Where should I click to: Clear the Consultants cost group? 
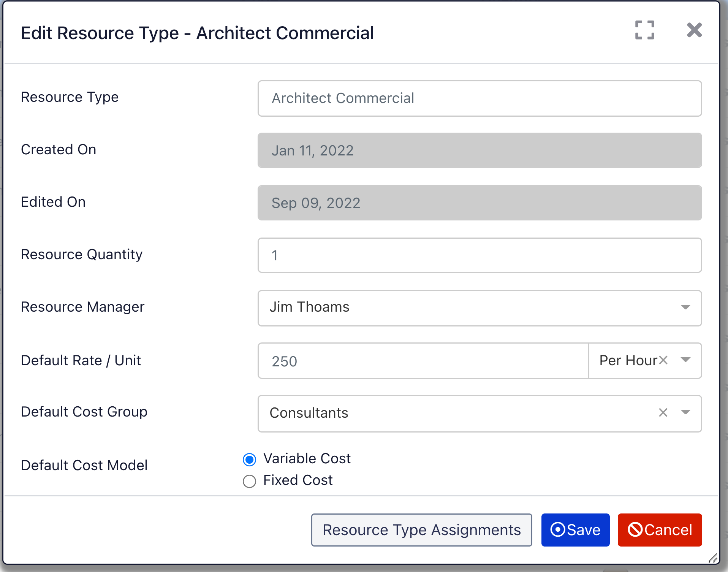[663, 413]
